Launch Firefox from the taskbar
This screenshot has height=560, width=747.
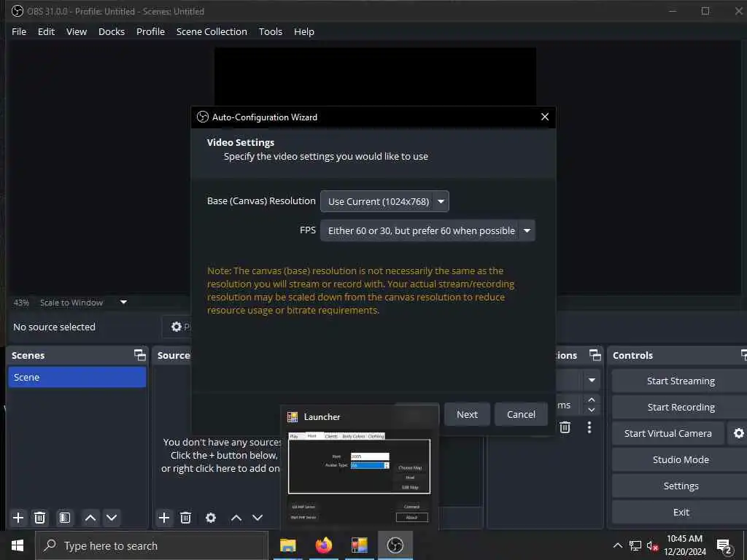323,545
